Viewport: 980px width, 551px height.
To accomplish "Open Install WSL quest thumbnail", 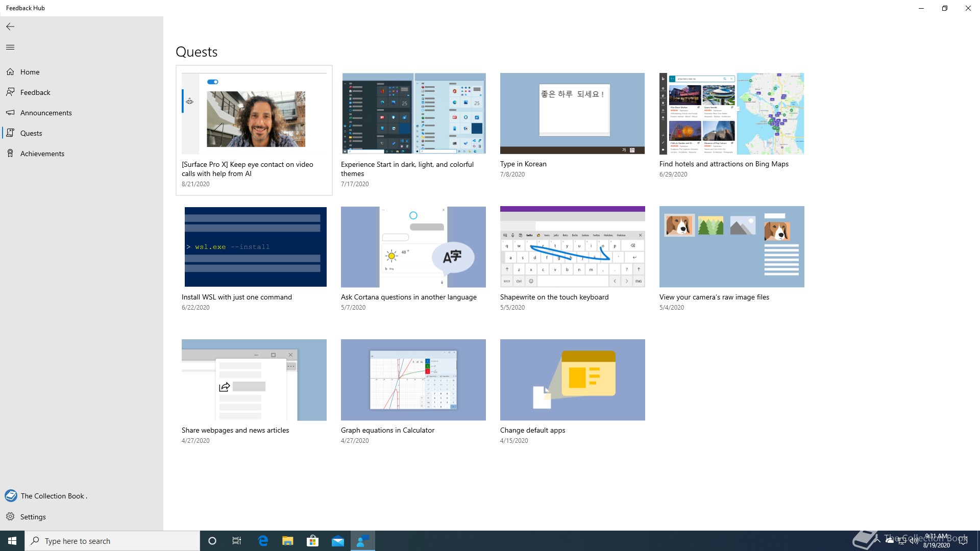I will point(254,247).
